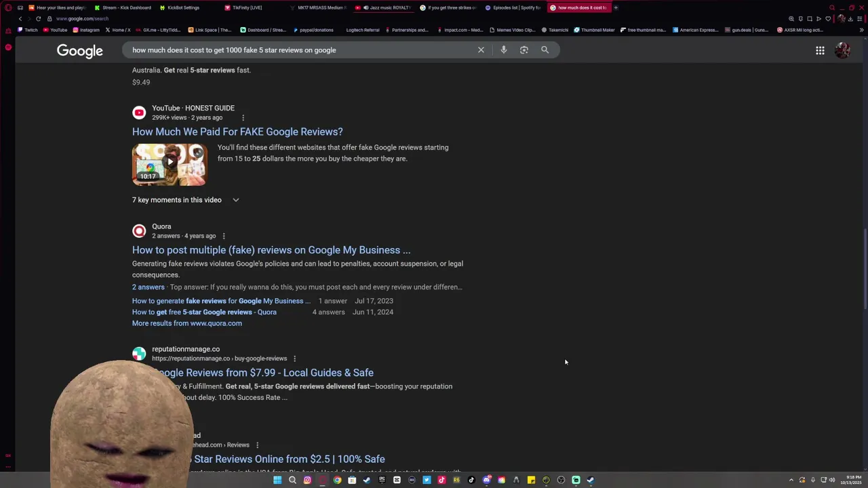Go back with the browser back arrow
Screen dimensions: 868x488
(20, 18)
